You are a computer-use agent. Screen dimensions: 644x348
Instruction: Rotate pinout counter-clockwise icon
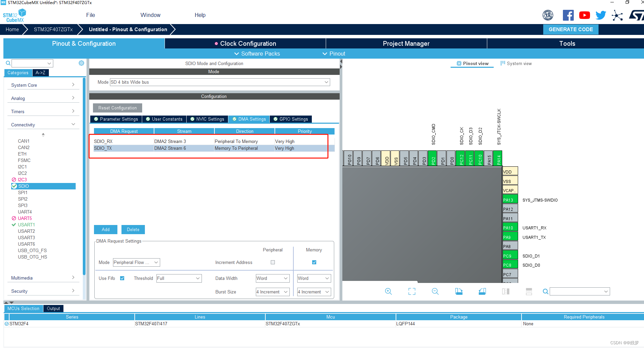point(482,291)
